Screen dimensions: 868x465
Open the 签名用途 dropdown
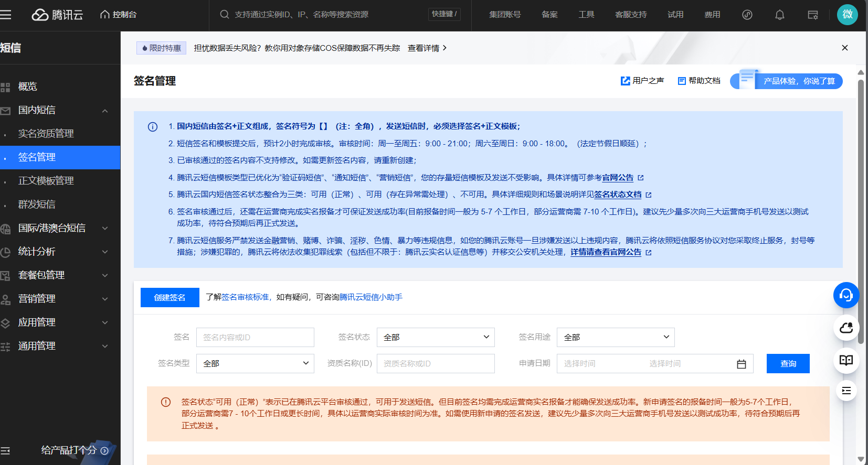(x=616, y=337)
